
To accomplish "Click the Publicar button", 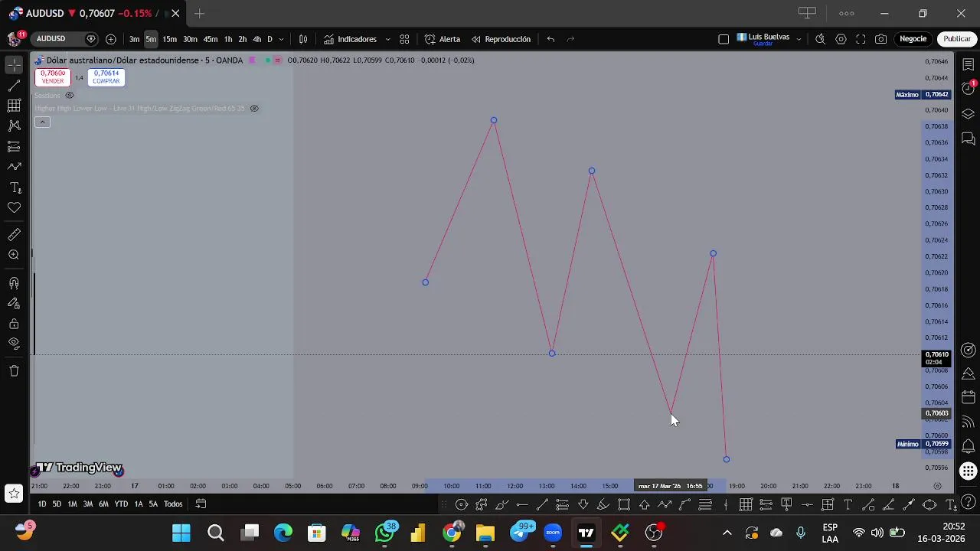I will click(957, 39).
